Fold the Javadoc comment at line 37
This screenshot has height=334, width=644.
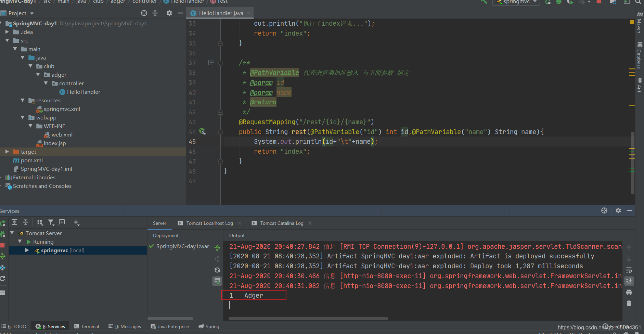(x=221, y=63)
